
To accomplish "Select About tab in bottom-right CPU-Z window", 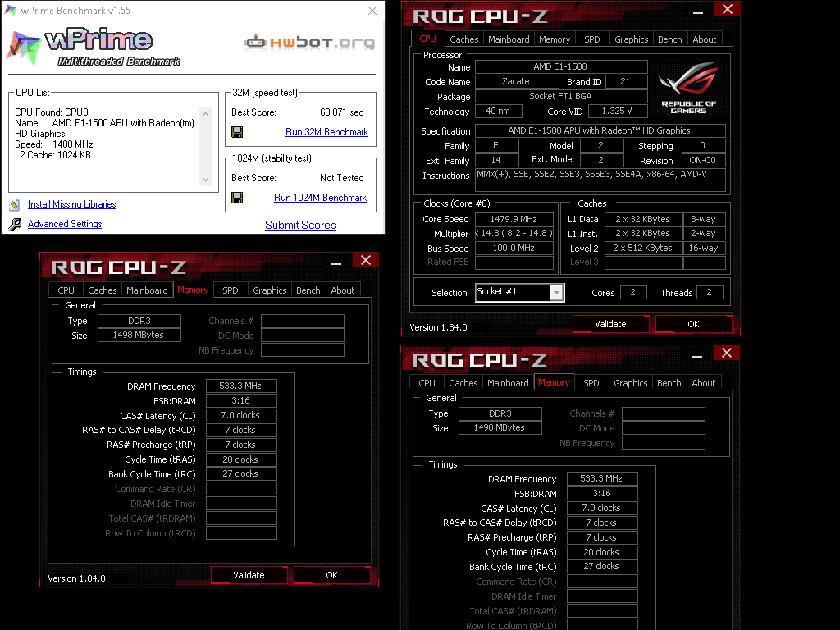I will pyautogui.click(x=704, y=382).
